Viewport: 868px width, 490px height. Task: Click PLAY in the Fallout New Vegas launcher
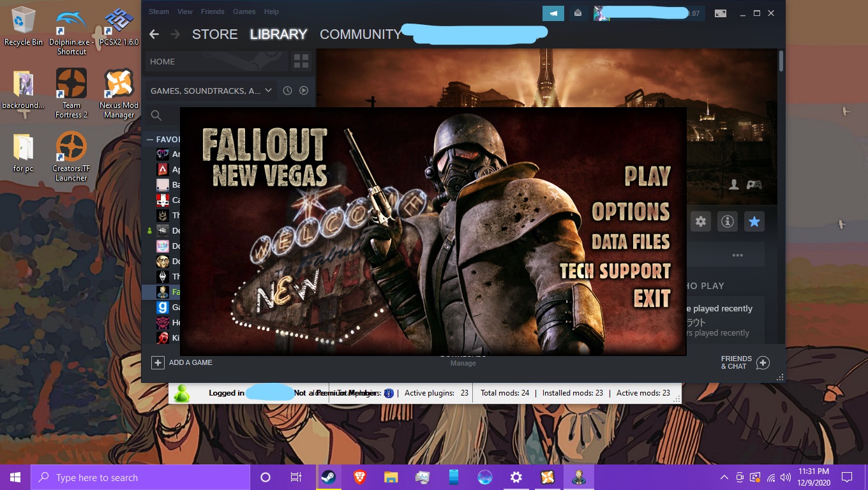[647, 176]
